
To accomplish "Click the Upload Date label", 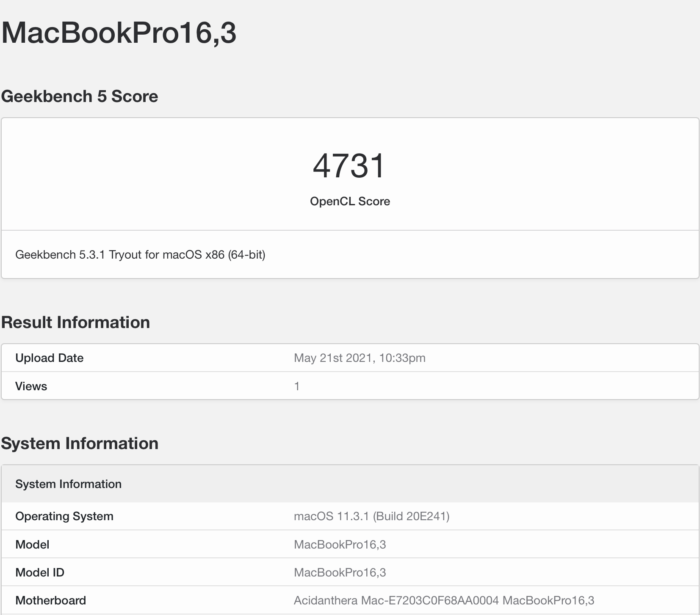I will (49, 358).
